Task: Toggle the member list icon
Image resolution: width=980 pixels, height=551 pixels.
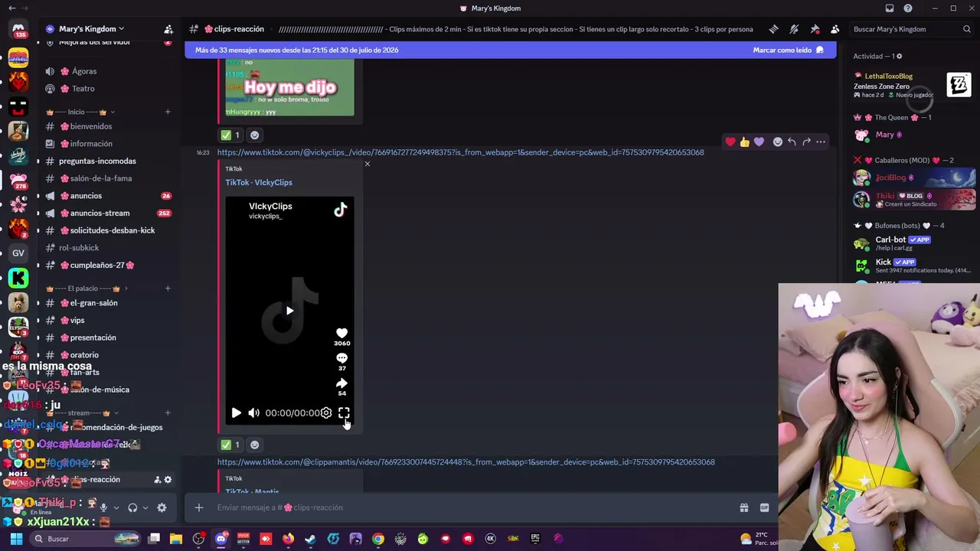Action: click(x=835, y=29)
